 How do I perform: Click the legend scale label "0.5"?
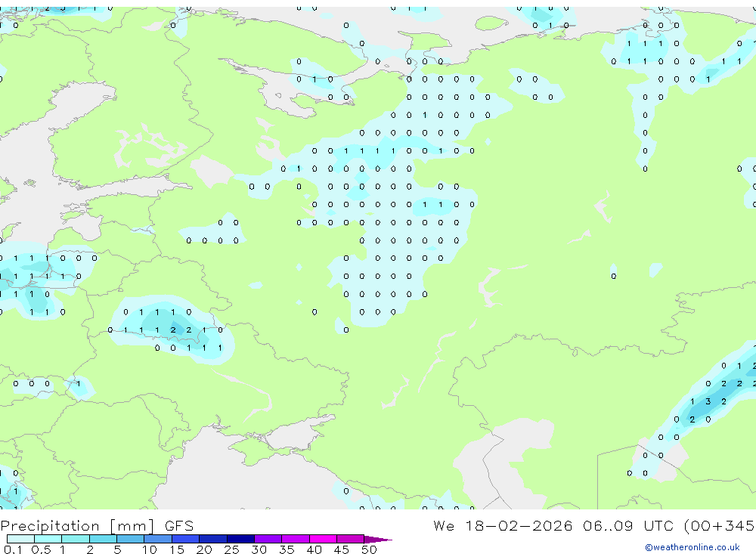pyautogui.click(x=41, y=549)
